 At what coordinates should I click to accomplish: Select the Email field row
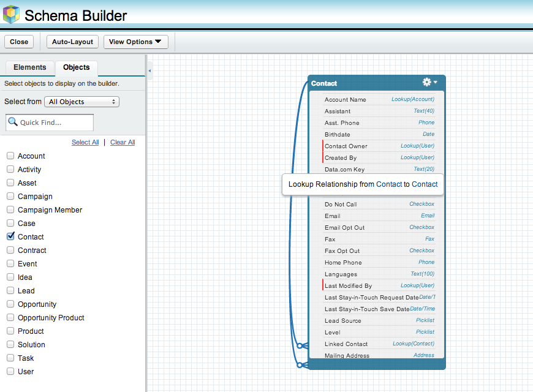(379, 216)
